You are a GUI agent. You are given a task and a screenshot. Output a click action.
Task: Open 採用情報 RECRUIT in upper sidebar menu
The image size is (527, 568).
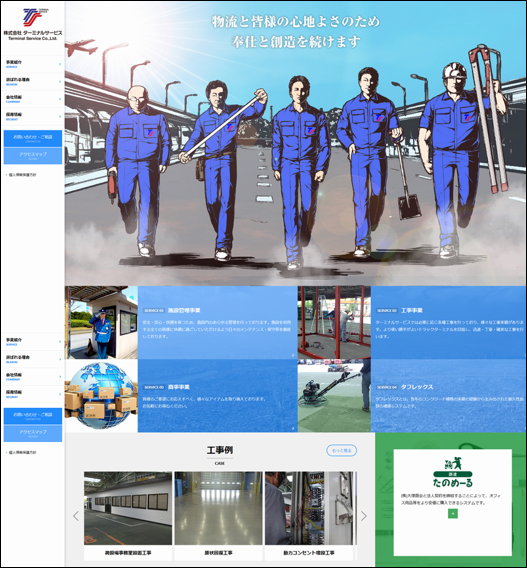(x=33, y=116)
